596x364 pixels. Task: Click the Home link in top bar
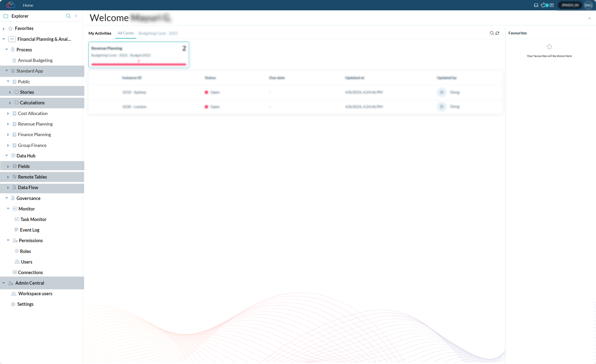coord(28,5)
